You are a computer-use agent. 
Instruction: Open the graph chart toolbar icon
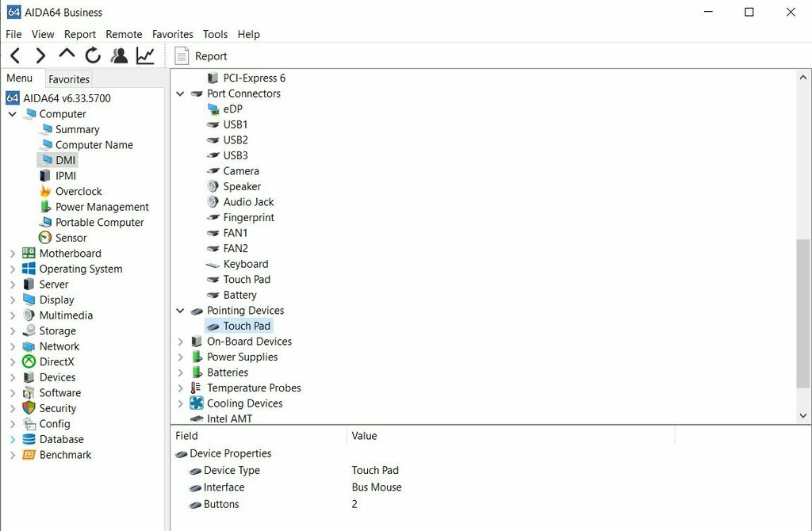[x=145, y=55]
